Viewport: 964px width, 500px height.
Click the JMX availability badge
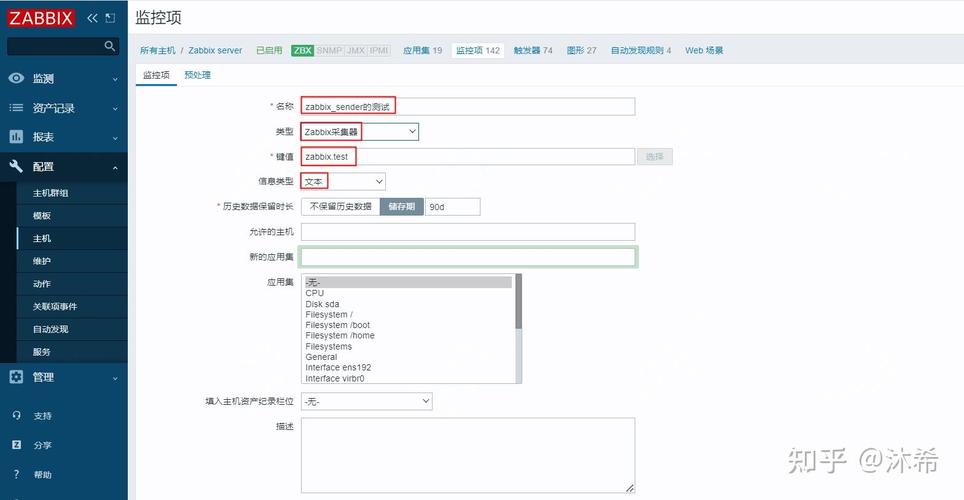coord(355,50)
